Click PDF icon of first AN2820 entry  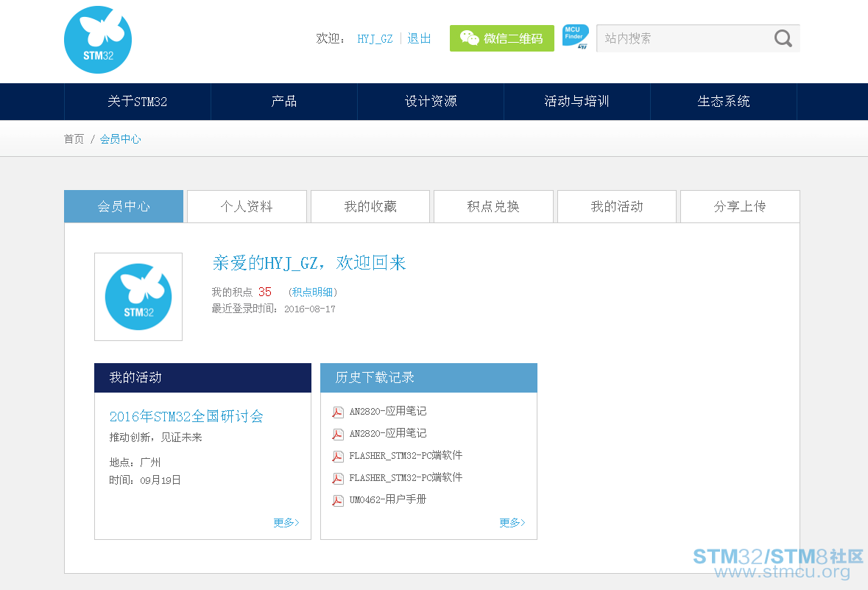point(338,412)
